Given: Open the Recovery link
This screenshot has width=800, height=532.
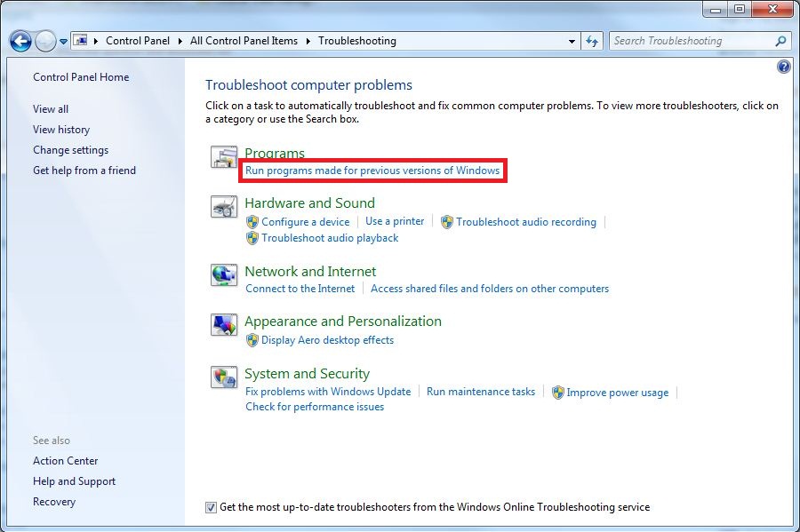Looking at the screenshot, I should [x=54, y=502].
